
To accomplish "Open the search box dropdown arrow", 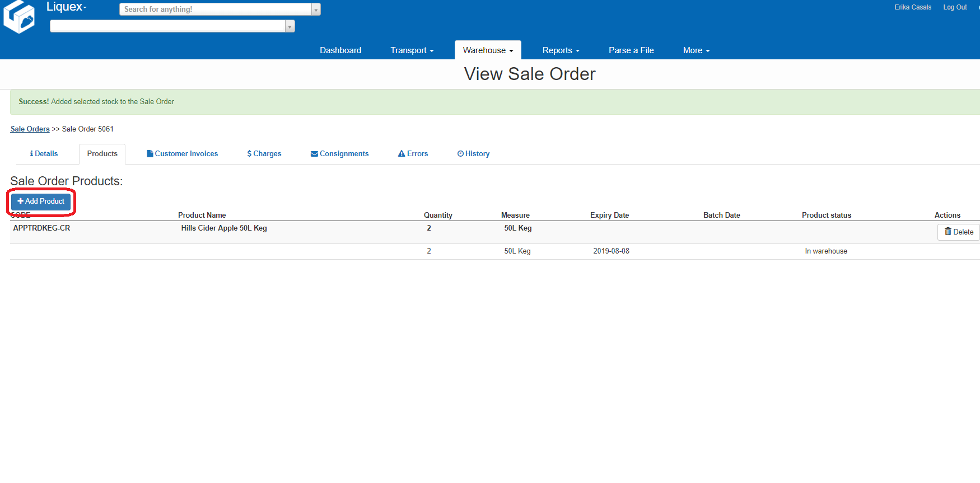I will 316,10.
